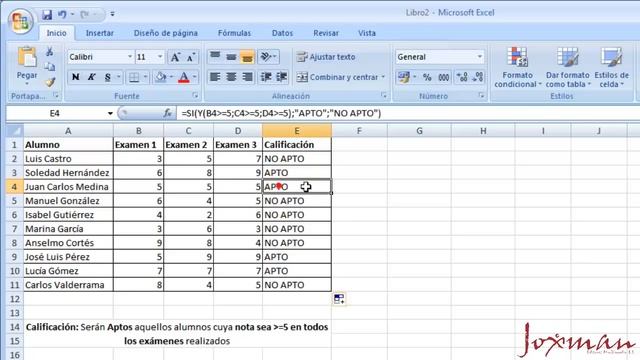This screenshot has height=360, width=640.
Task: Cut selection with the scissors icon
Action: pos(50,51)
